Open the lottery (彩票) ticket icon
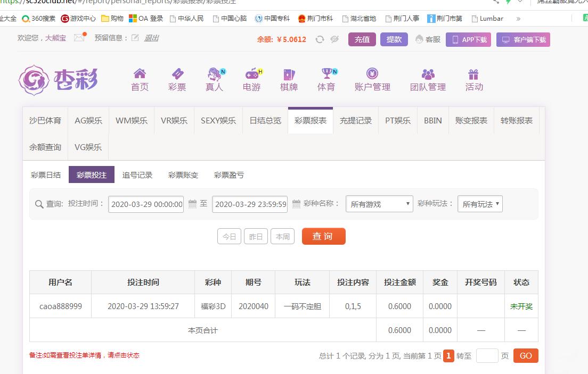Screen dimensions: 588x374 click(x=177, y=74)
